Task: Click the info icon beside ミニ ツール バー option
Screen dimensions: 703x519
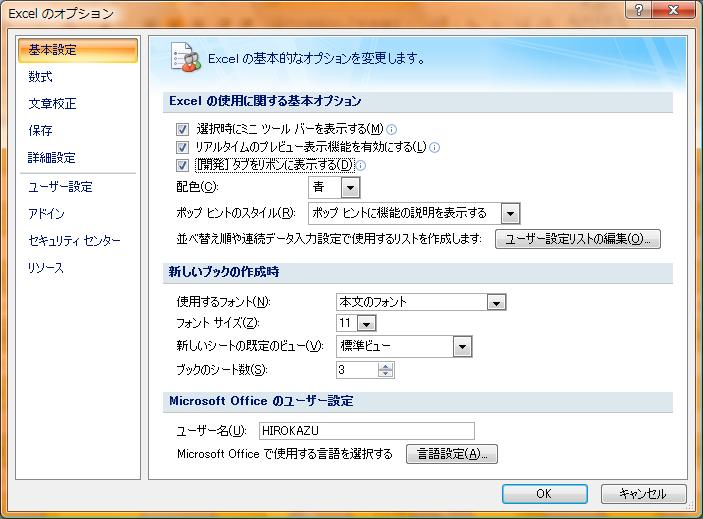Action: pyautogui.click(x=391, y=130)
